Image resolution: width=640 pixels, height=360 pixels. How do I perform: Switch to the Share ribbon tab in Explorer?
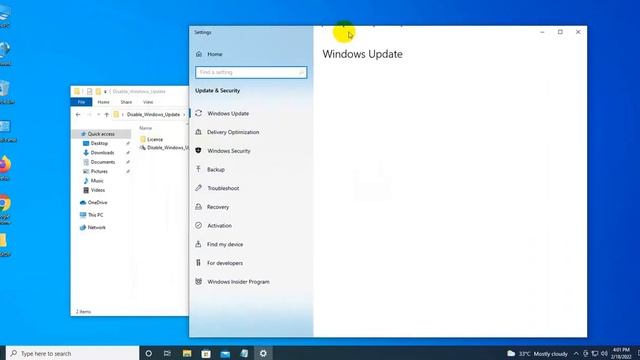[x=126, y=102]
